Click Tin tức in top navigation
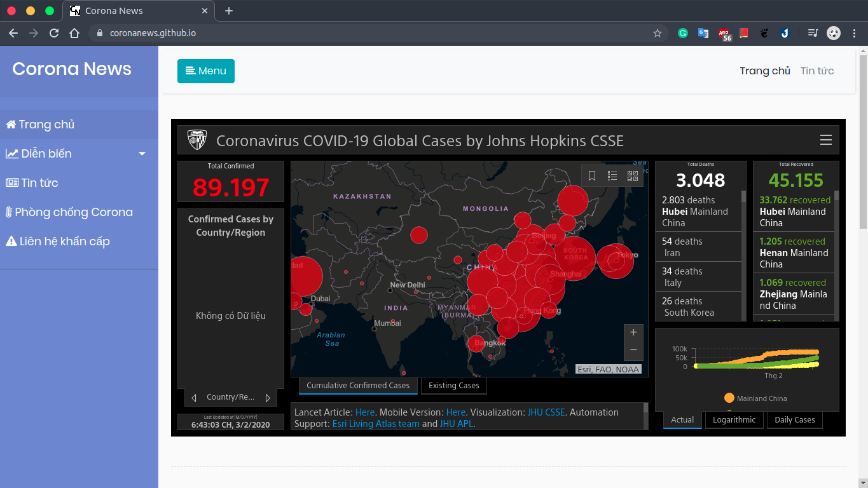This screenshot has width=868, height=488. coord(817,71)
